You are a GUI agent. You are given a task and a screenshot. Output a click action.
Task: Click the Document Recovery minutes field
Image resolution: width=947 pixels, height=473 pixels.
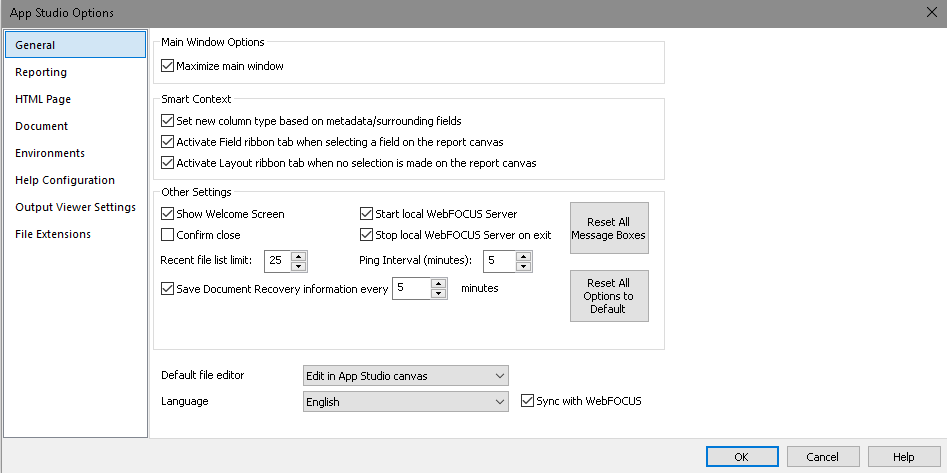[411, 289]
